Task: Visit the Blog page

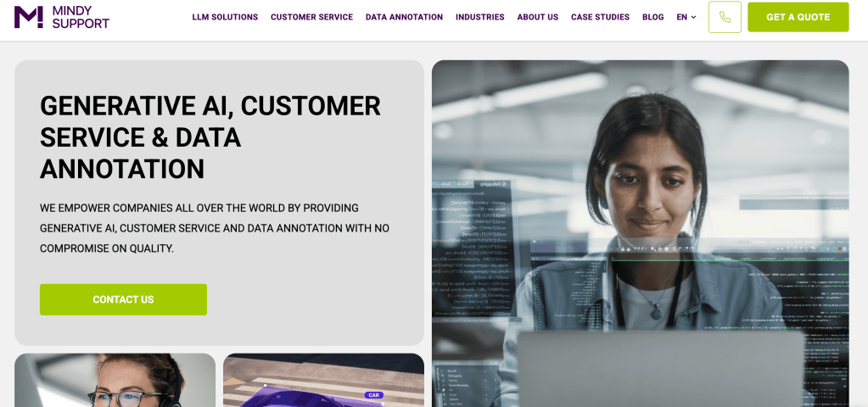Action: click(653, 17)
